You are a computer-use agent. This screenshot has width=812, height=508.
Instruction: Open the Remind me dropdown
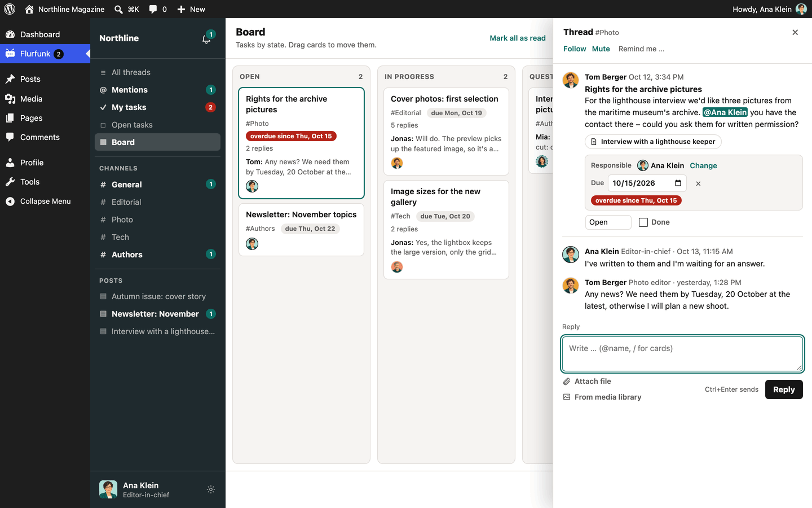pos(641,49)
